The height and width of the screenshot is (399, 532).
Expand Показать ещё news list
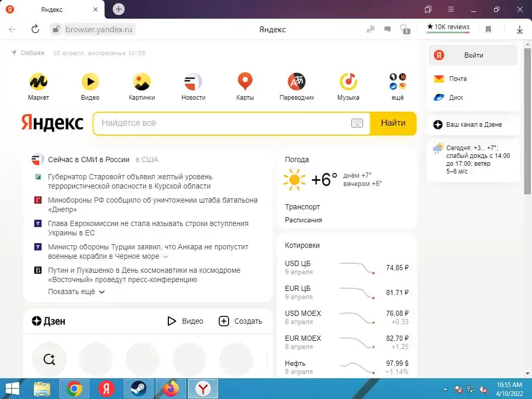(x=76, y=292)
